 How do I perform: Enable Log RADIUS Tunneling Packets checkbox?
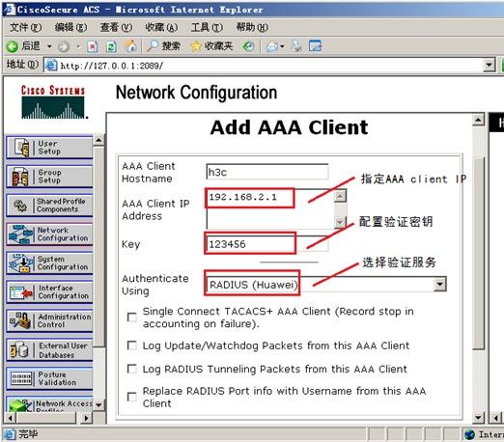pyautogui.click(x=132, y=369)
